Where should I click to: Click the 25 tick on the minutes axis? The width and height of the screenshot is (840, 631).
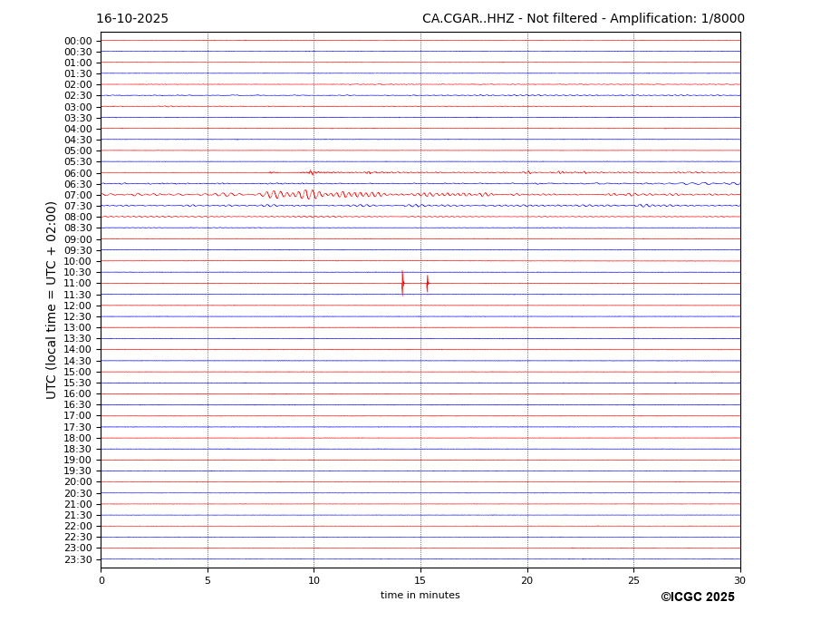(x=633, y=580)
